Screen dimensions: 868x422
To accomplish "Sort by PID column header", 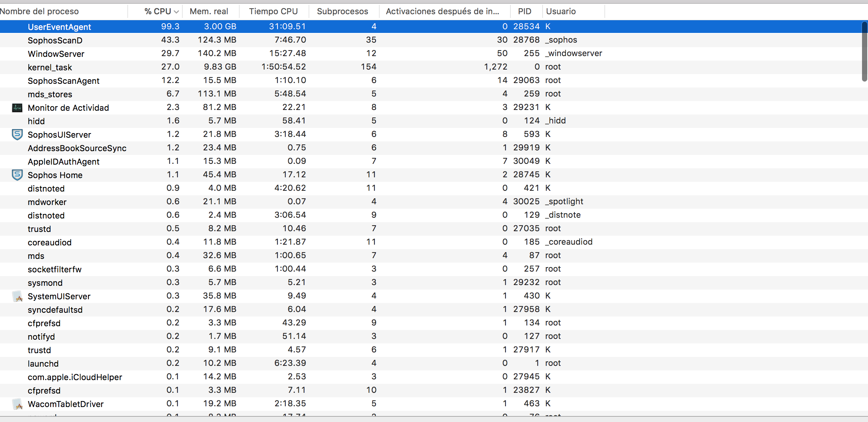I will tap(525, 11).
